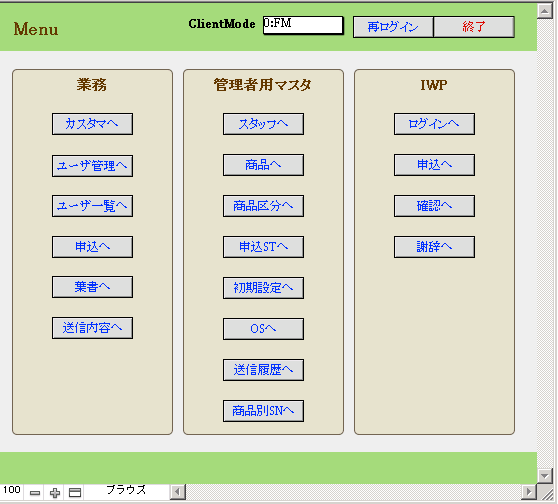This screenshot has height=504, width=558.
Task: Click the 再ログイン button
Action: 393,27
